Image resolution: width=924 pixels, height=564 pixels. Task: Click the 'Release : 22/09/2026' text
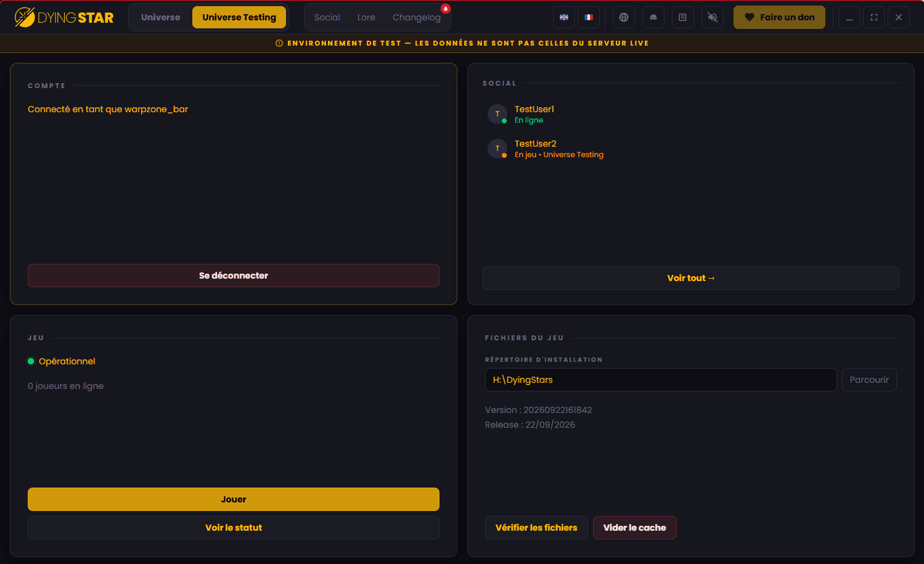pyautogui.click(x=530, y=425)
